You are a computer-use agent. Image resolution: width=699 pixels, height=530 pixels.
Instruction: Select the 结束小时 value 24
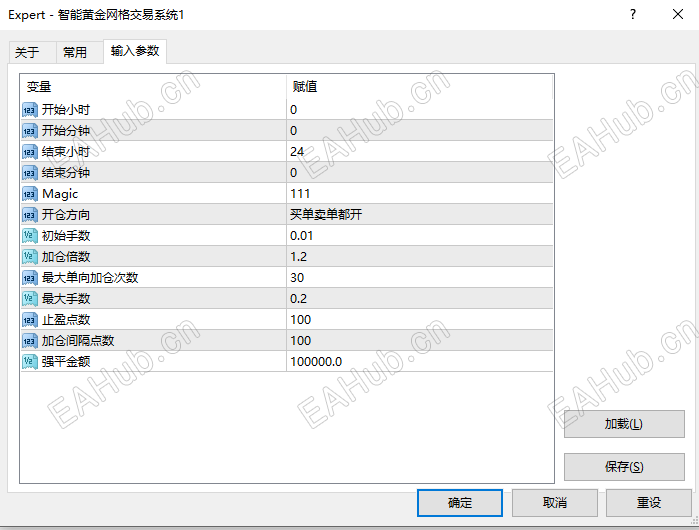click(297, 152)
